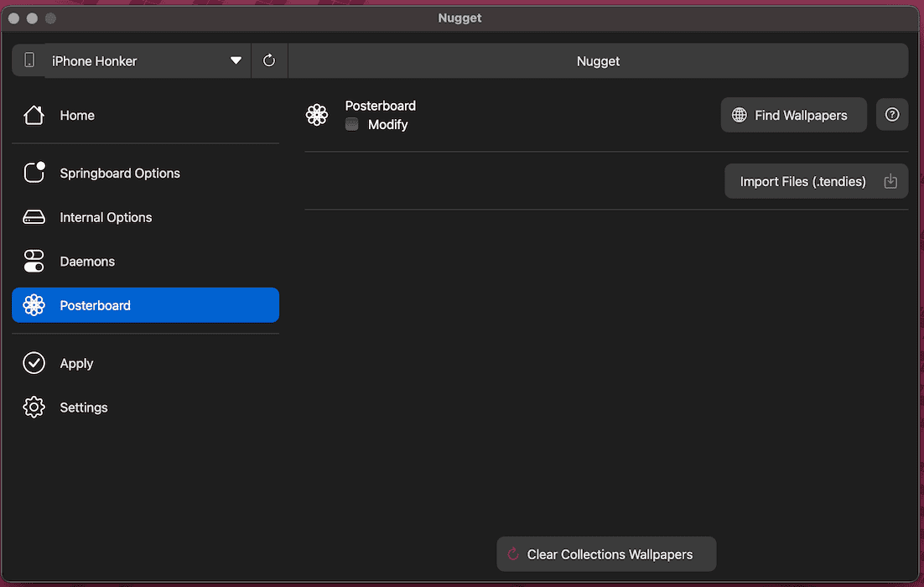The width and height of the screenshot is (924, 587).
Task: Click the Springboard Options icon
Action: pos(34,173)
